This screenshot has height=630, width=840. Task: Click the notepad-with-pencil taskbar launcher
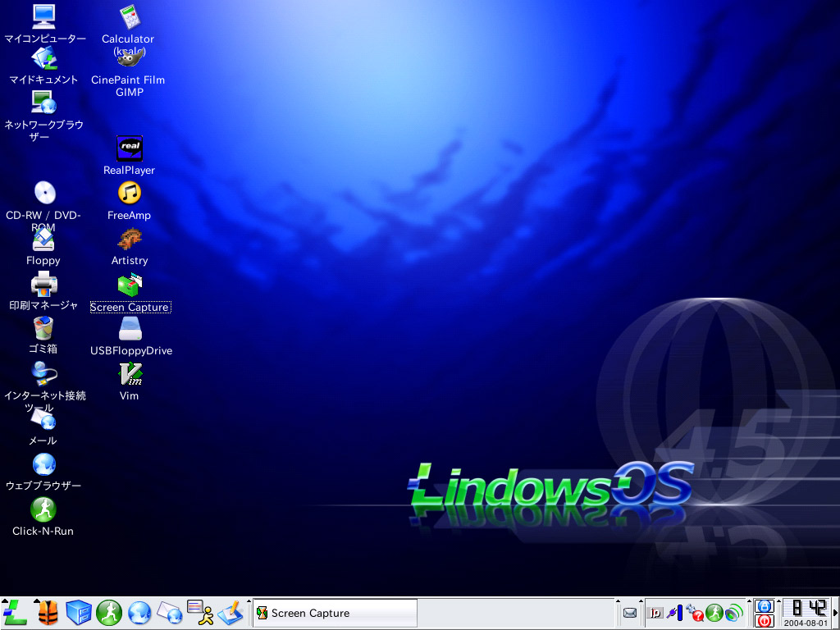click(231, 612)
